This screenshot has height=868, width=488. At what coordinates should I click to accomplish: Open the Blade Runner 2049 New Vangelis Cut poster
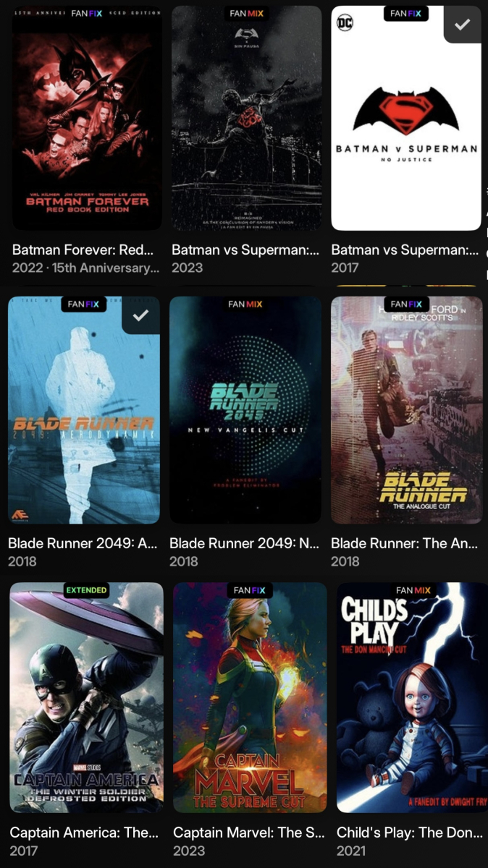[245, 409]
